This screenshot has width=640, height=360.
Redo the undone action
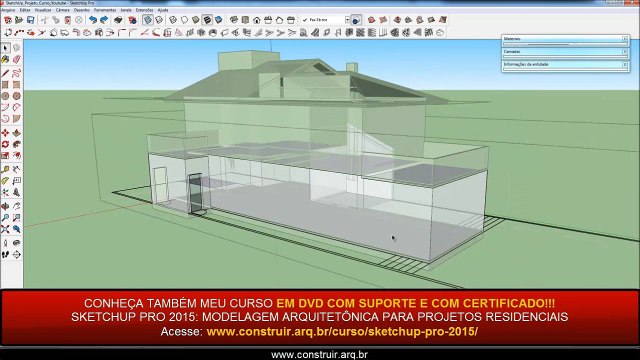point(104,20)
